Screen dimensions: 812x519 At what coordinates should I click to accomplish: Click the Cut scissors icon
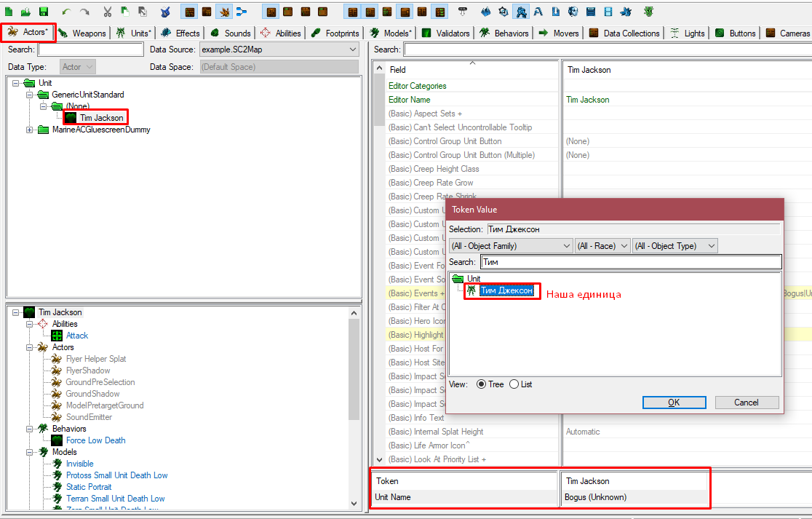click(x=107, y=12)
